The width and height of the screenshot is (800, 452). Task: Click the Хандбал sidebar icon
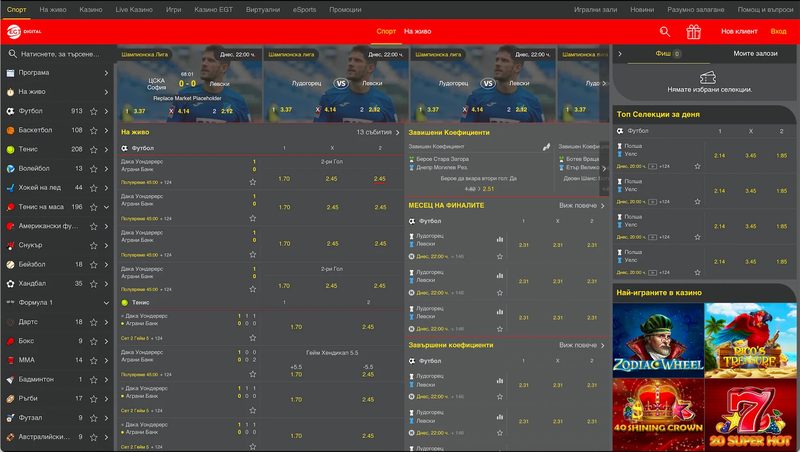click(x=10, y=284)
